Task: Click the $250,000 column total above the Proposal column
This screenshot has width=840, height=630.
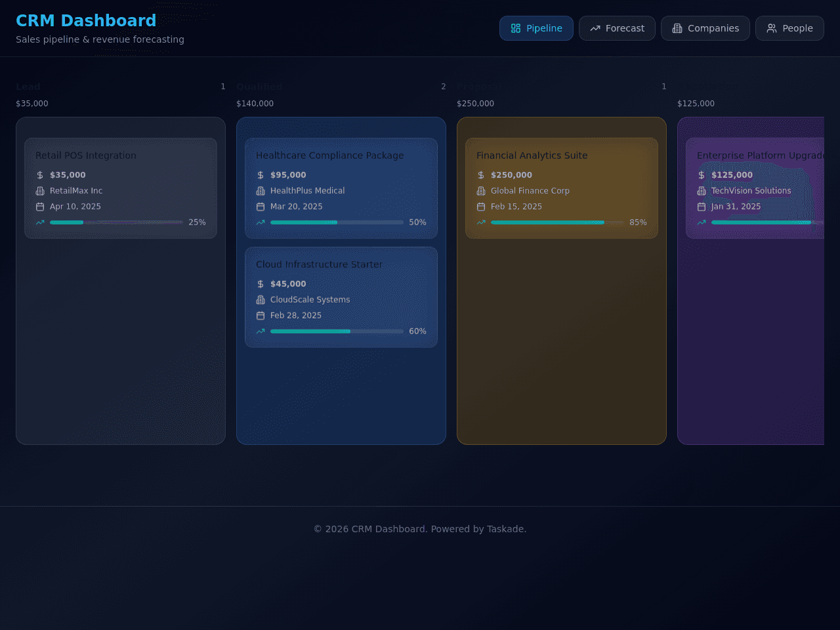Action: (x=476, y=104)
